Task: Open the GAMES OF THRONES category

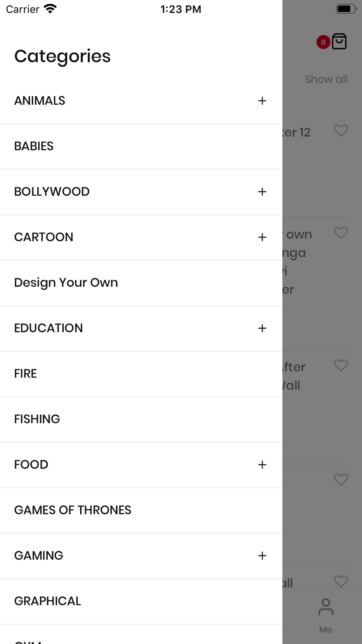Action: pyautogui.click(x=141, y=510)
